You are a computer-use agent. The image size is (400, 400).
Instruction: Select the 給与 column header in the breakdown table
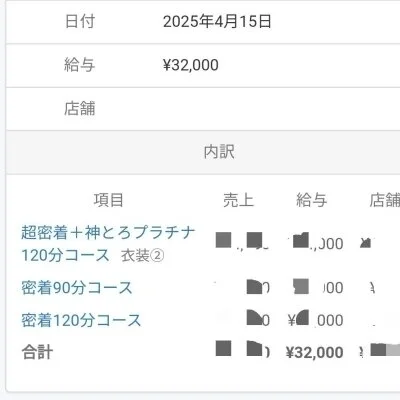(x=312, y=200)
